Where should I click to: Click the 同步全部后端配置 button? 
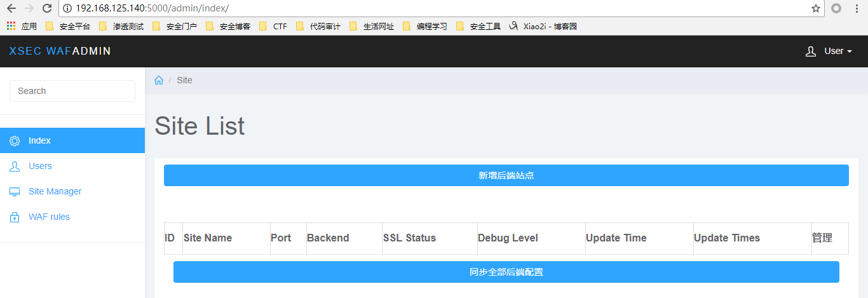[506, 272]
